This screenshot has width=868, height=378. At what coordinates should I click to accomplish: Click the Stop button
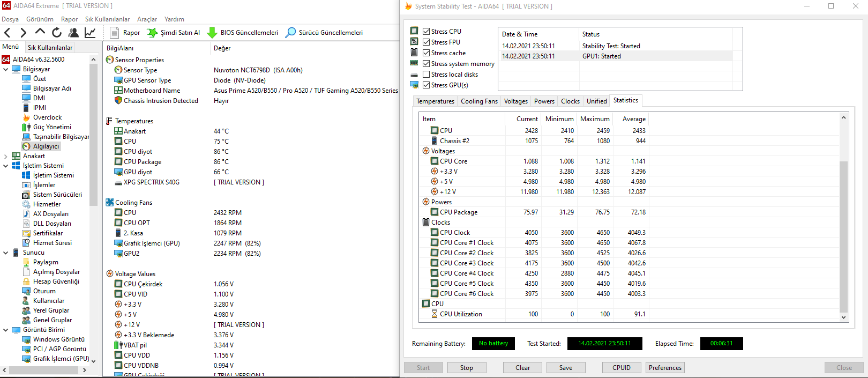point(467,367)
